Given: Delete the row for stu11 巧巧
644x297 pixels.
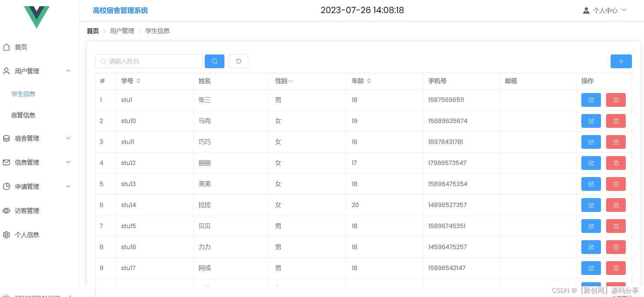Looking at the screenshot, I should pyautogui.click(x=616, y=142).
